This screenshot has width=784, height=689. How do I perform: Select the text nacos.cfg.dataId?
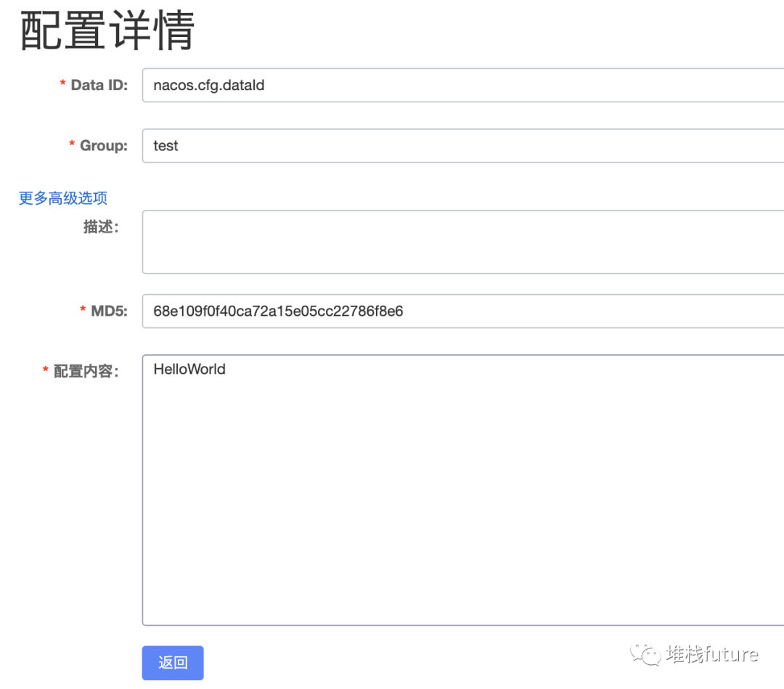208,85
